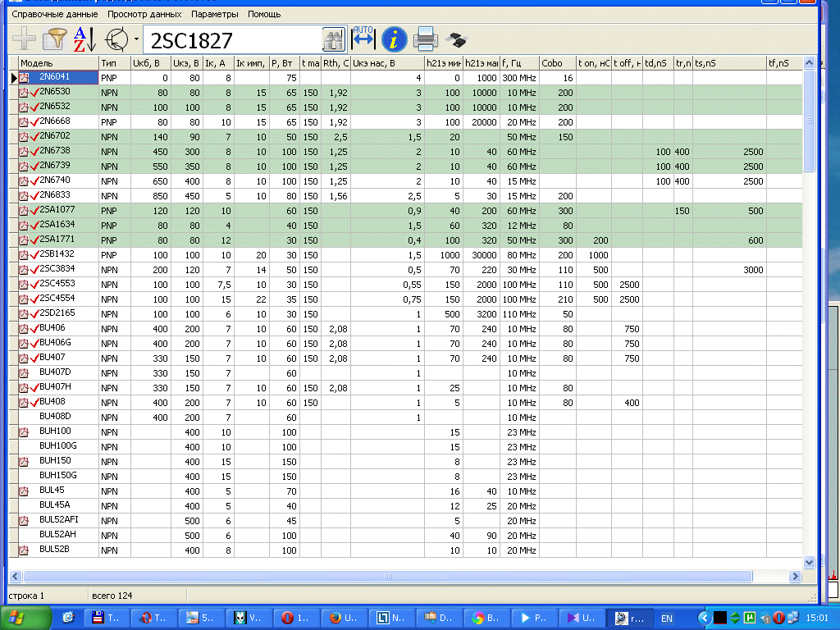Select the BUH150G model cell
The height and width of the screenshot is (630, 840).
click(58, 475)
